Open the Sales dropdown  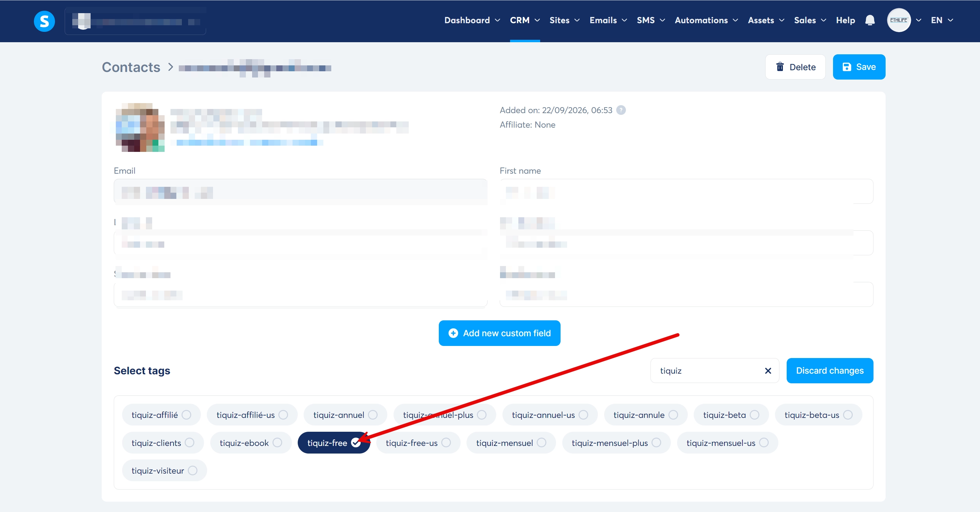click(x=810, y=20)
